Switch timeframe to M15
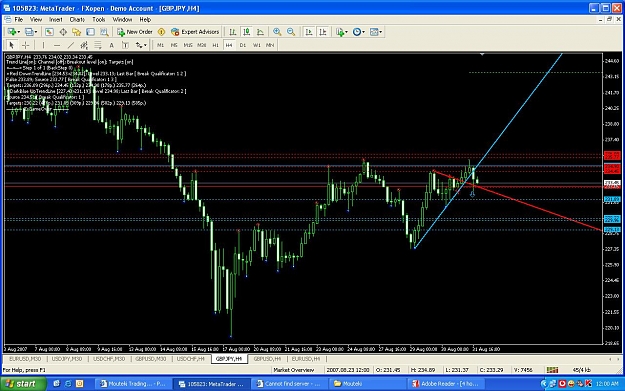The height and width of the screenshot is (391, 625). [x=188, y=45]
